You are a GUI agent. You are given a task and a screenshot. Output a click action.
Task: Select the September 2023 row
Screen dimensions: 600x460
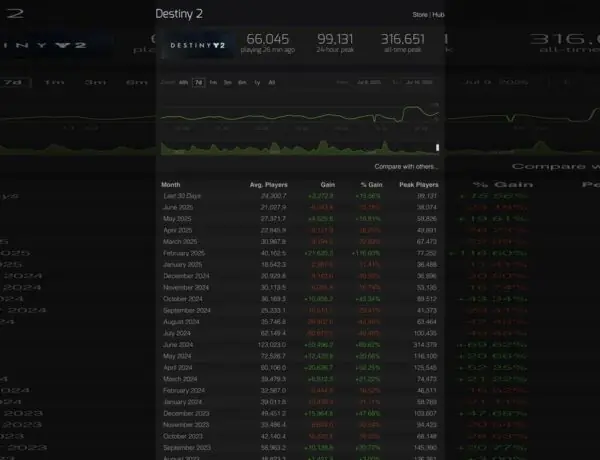(x=300, y=448)
